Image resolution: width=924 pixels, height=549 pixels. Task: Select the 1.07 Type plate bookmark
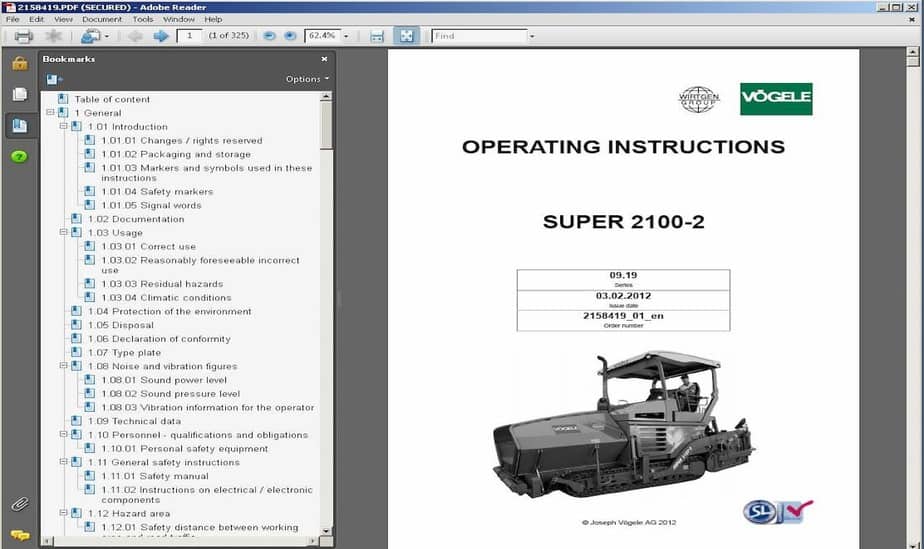pyautogui.click(x=124, y=353)
